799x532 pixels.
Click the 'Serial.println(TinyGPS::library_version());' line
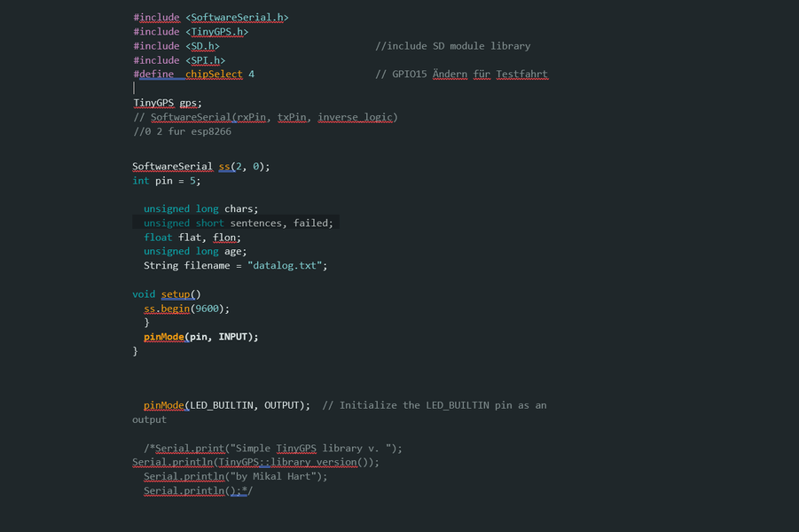coord(255,462)
